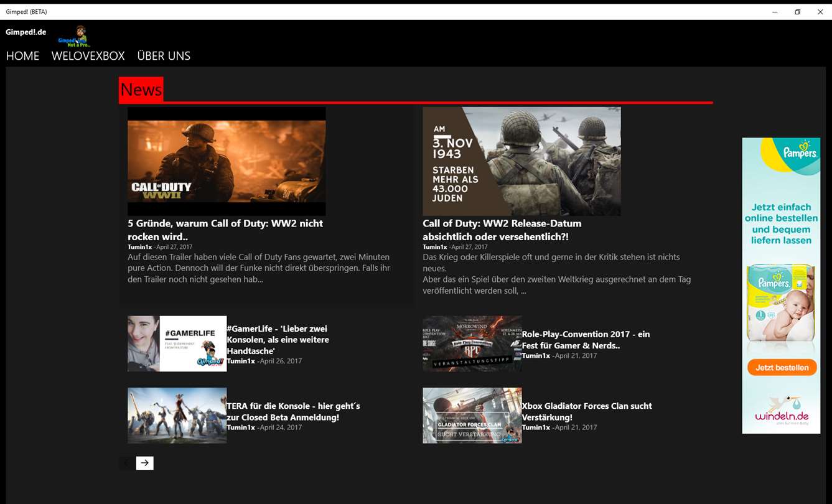Image resolution: width=832 pixels, height=504 pixels.
Task: Click 'Das Krieg oder Killerspiele' excerpt text
Action: (x=557, y=274)
